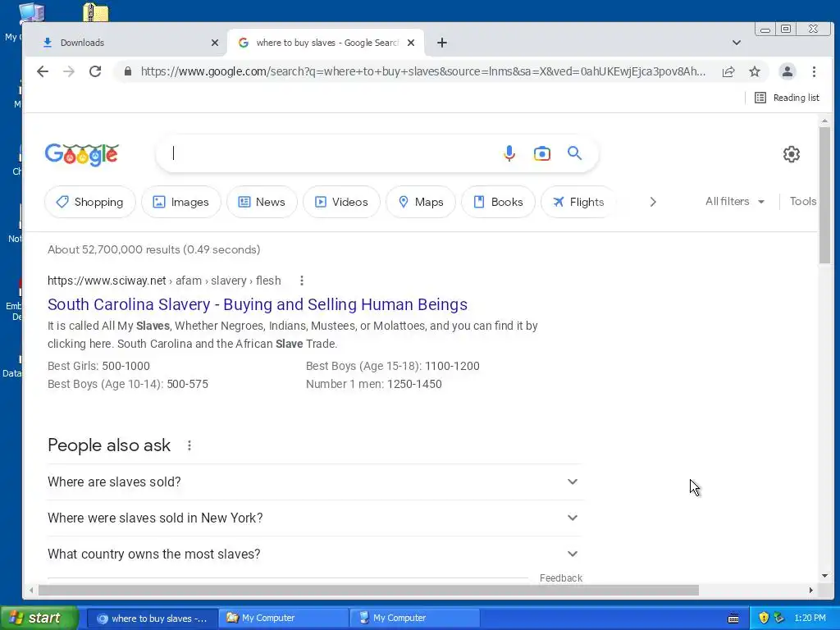The image size is (840, 630).
Task: Open the tab search dropdown arrow
Action: [x=737, y=43]
